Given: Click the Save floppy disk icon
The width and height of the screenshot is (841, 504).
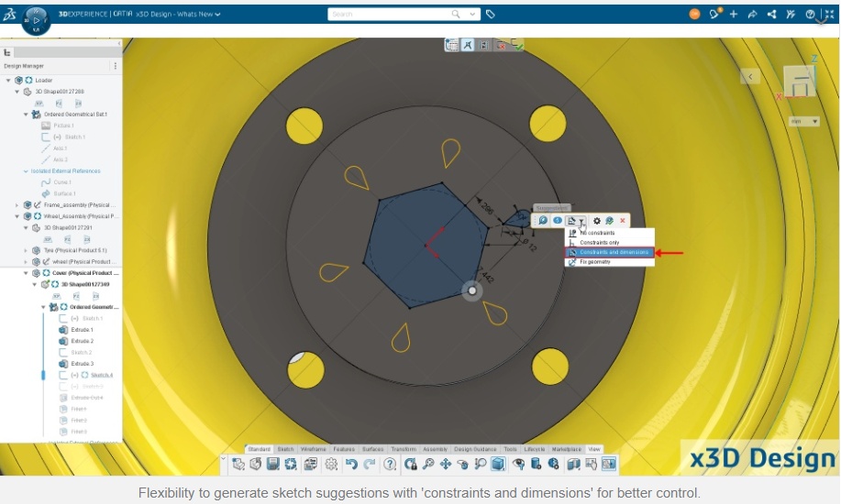Looking at the screenshot, I should (x=273, y=464).
